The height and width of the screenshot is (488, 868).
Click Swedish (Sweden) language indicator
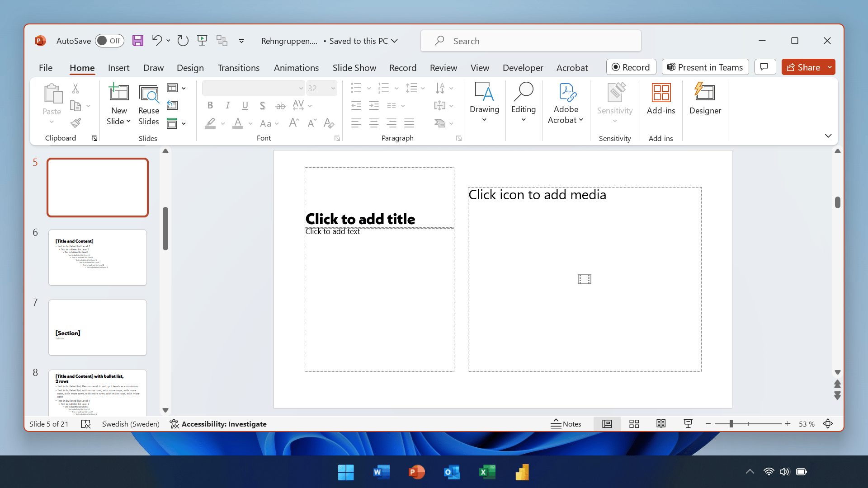[x=131, y=424]
